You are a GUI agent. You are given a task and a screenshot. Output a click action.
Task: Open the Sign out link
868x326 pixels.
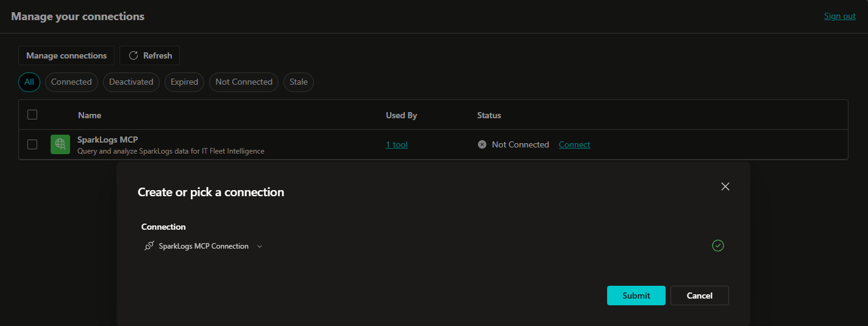pos(840,16)
